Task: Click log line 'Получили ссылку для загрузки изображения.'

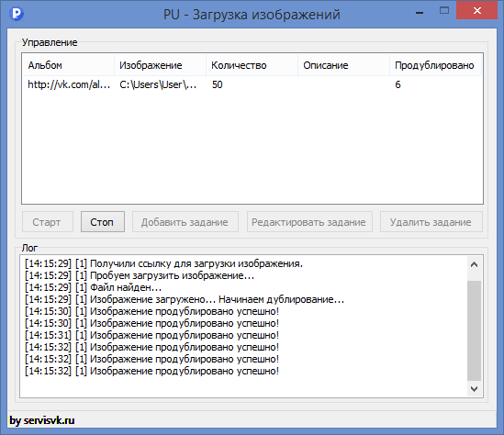Action: click(x=164, y=263)
